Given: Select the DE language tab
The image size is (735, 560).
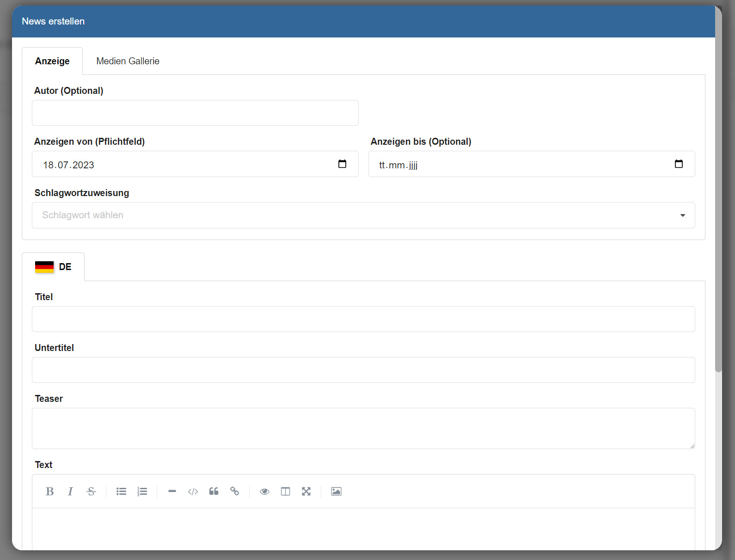Looking at the screenshot, I should coord(53,267).
